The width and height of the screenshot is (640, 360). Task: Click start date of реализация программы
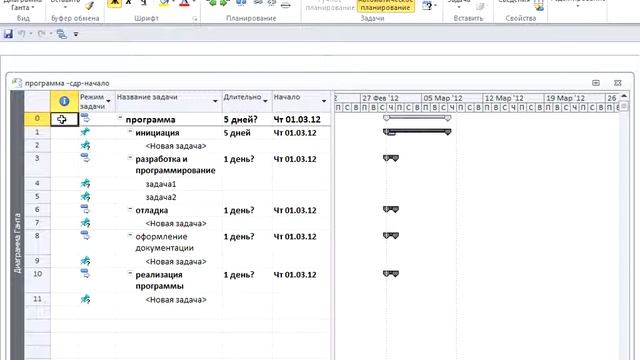(x=295, y=275)
